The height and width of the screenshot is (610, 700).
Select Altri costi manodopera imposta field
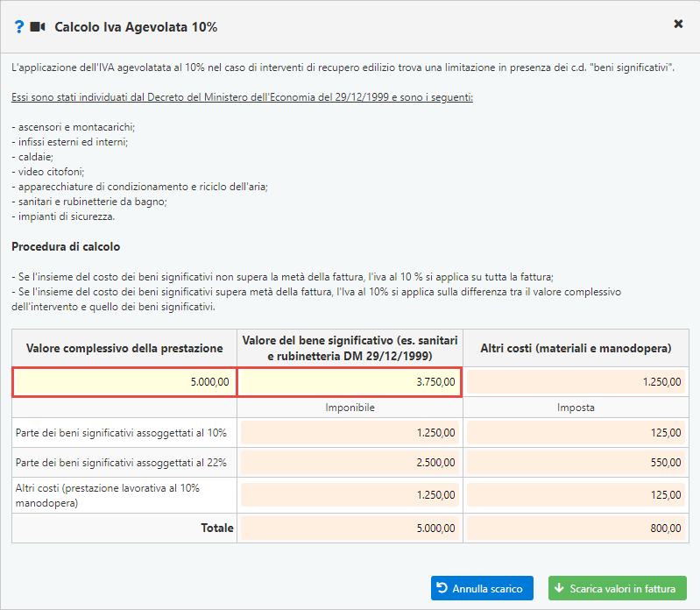(x=576, y=495)
